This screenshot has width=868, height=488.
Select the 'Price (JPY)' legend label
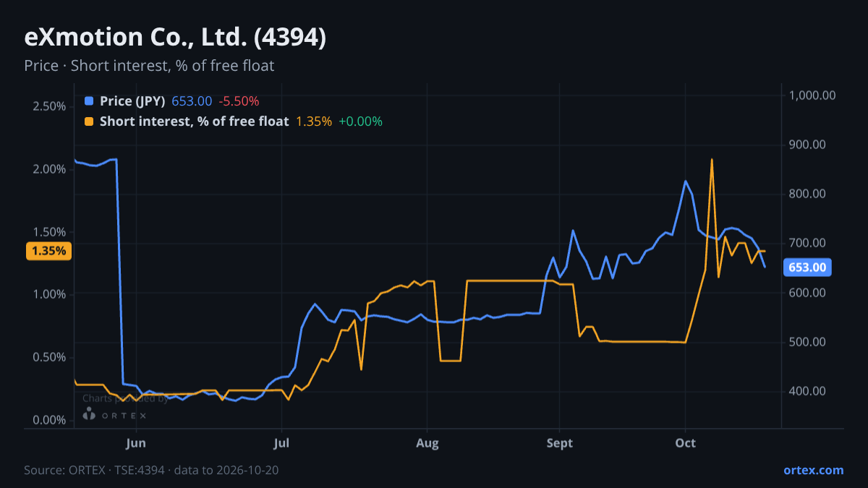click(x=132, y=101)
